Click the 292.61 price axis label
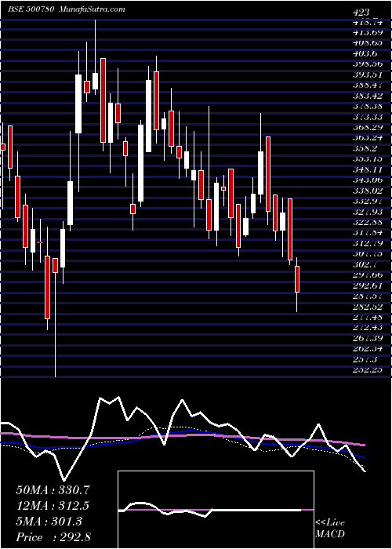This screenshot has height=549, width=392. tap(367, 285)
